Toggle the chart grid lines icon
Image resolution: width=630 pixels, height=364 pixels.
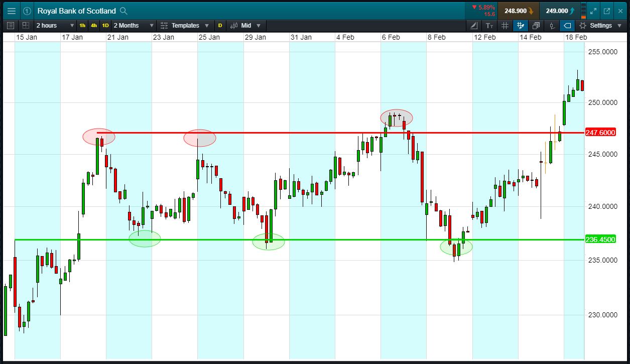tap(505, 26)
